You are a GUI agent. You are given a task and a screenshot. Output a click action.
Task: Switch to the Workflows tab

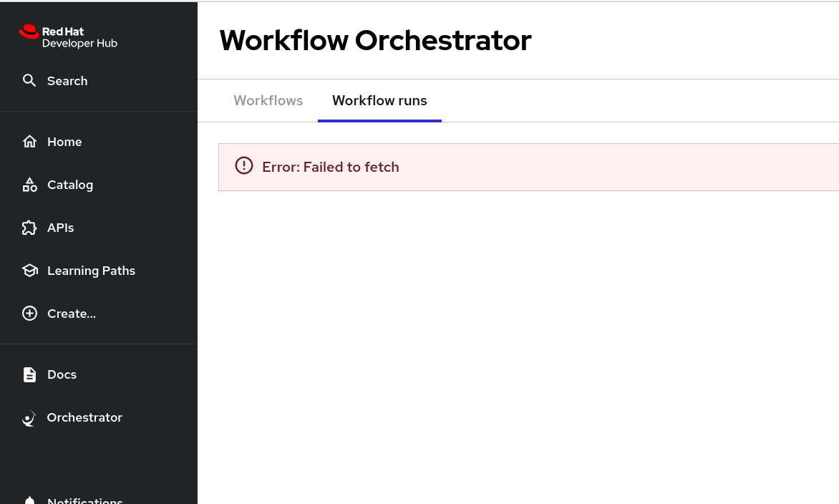click(268, 100)
